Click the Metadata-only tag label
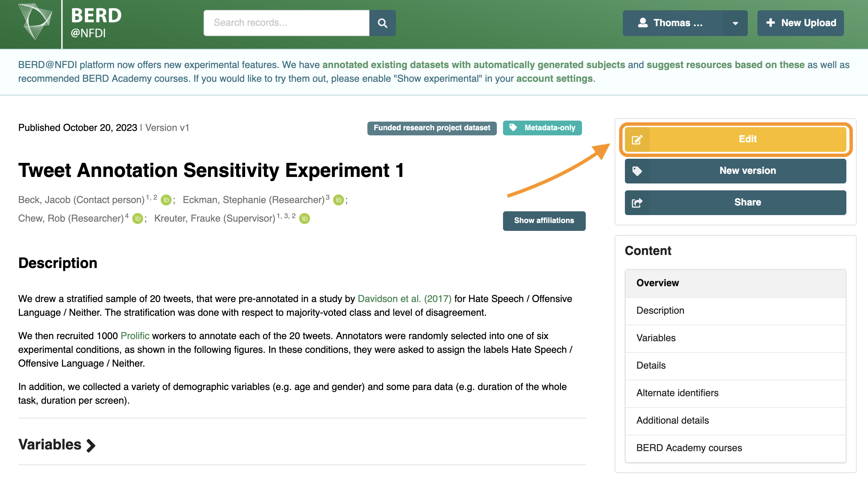Image resolution: width=868 pixels, height=481 pixels. (542, 128)
